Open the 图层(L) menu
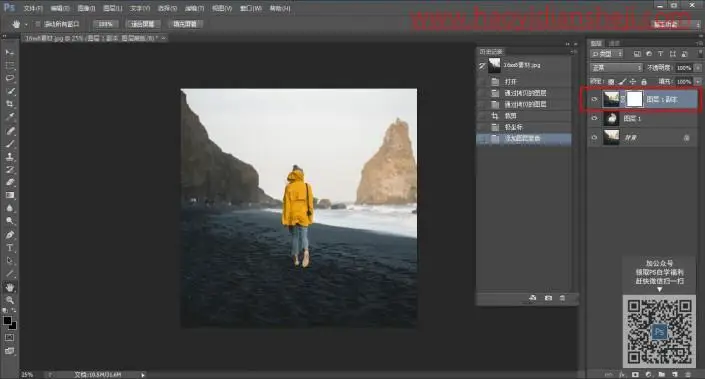 pos(112,8)
